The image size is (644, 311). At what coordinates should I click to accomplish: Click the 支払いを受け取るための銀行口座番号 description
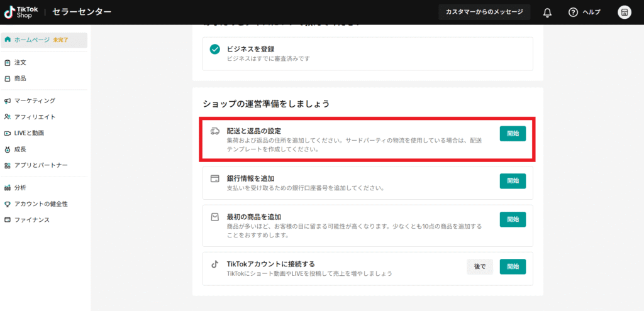pos(306,188)
